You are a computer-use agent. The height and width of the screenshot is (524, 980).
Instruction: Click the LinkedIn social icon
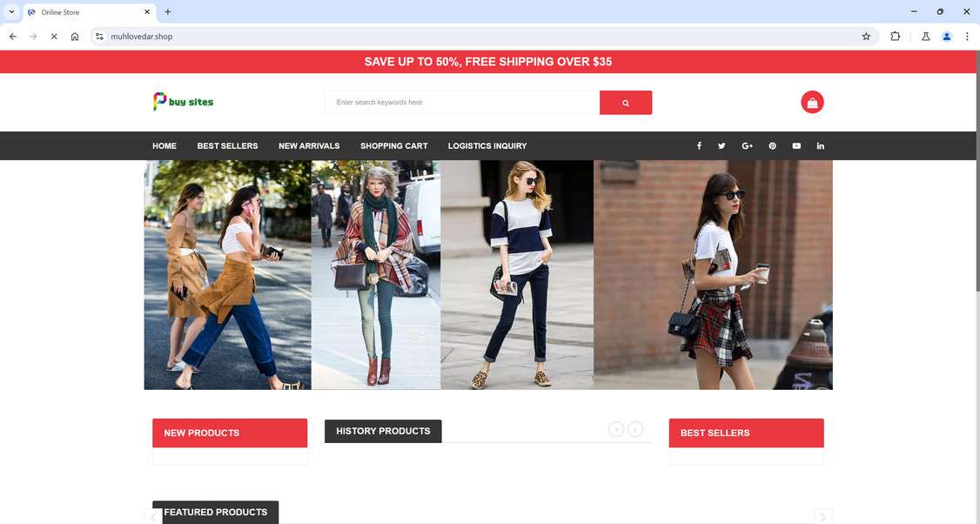point(820,145)
